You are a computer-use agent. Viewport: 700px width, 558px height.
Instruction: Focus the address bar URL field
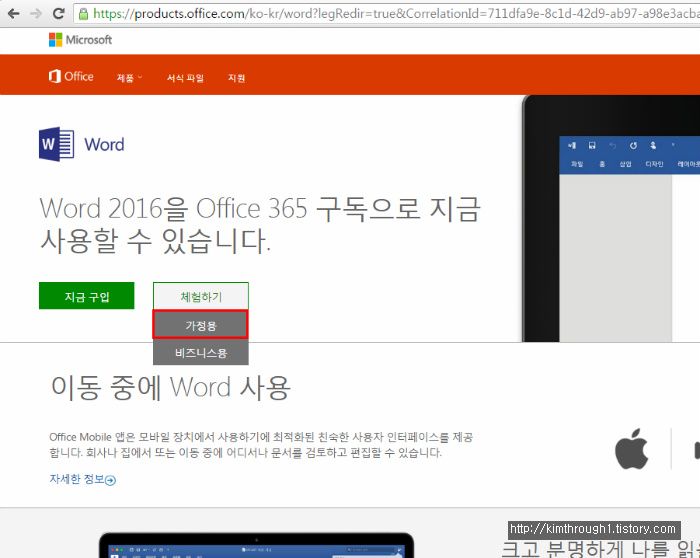(x=387, y=14)
